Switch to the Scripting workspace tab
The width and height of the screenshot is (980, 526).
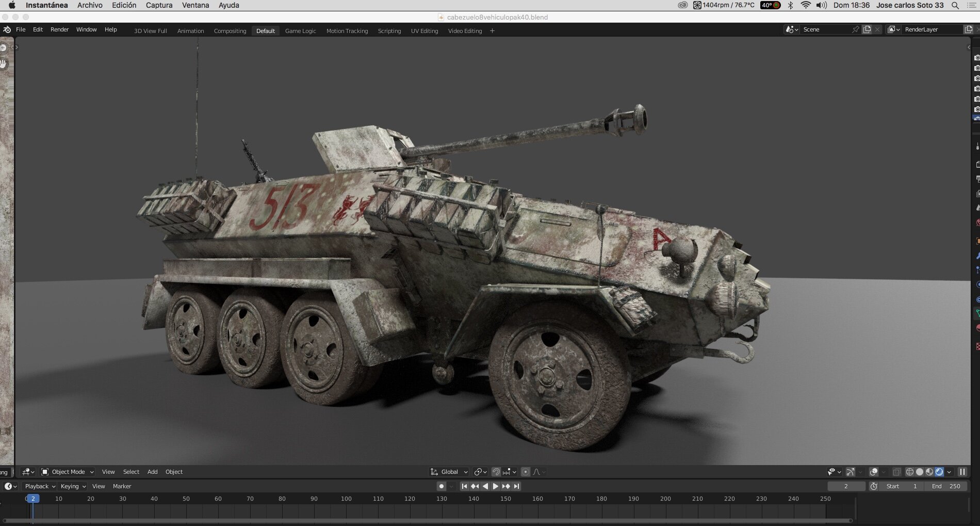point(389,31)
